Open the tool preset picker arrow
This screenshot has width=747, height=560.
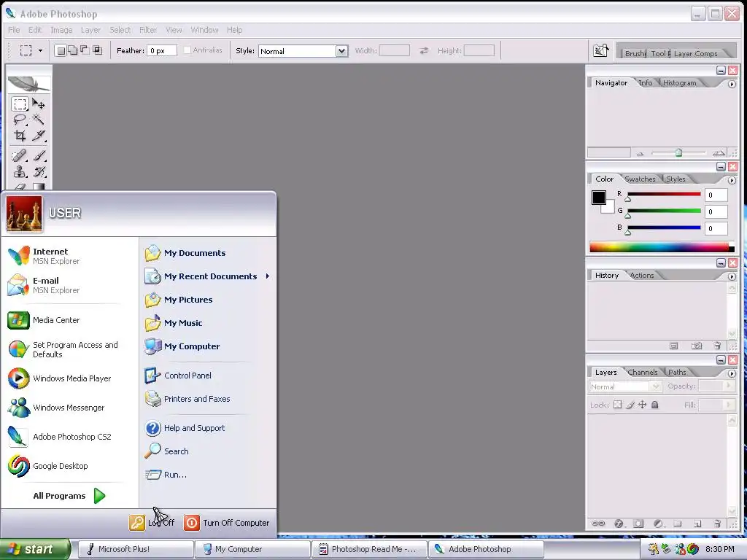pos(41,50)
